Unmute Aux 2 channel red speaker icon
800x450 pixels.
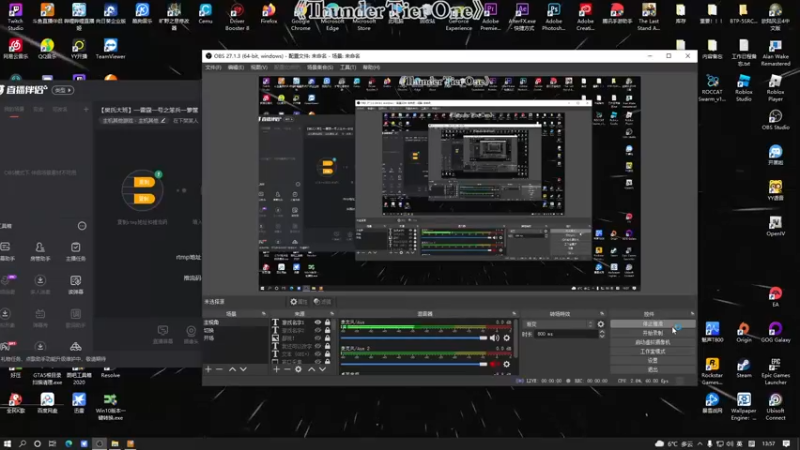(494, 364)
